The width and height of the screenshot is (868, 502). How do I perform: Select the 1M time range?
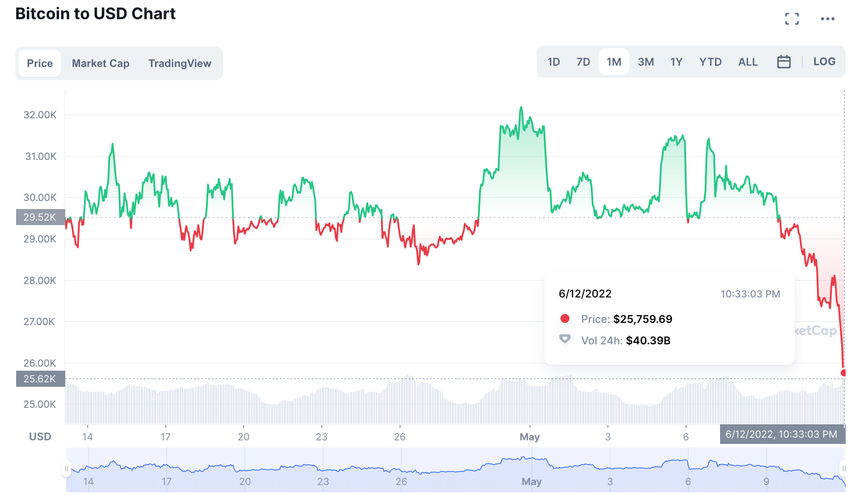[x=614, y=62]
